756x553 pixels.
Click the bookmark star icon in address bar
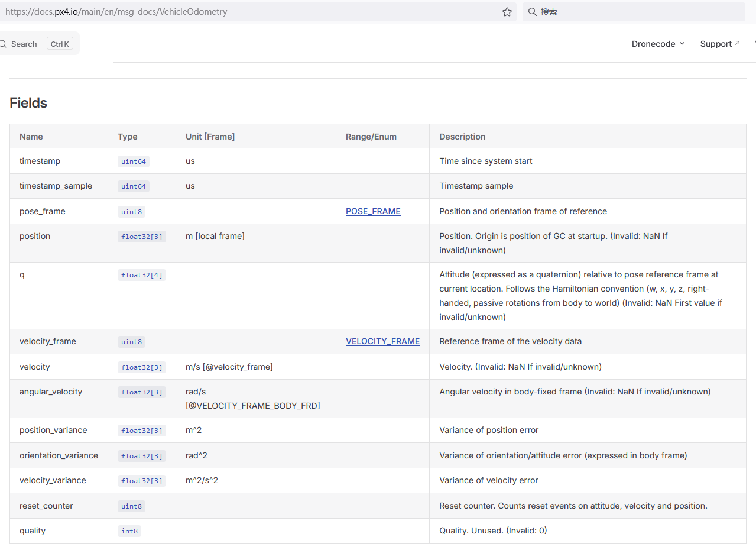507,12
